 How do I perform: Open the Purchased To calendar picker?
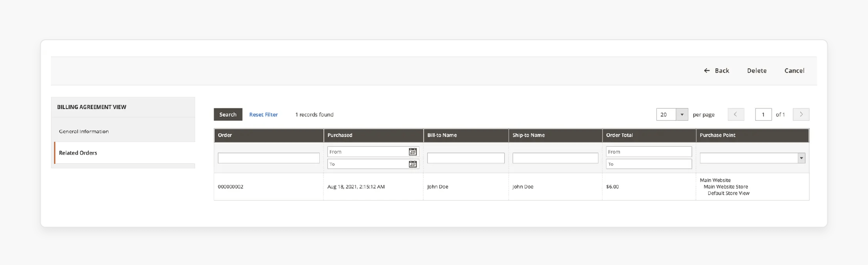(x=413, y=164)
